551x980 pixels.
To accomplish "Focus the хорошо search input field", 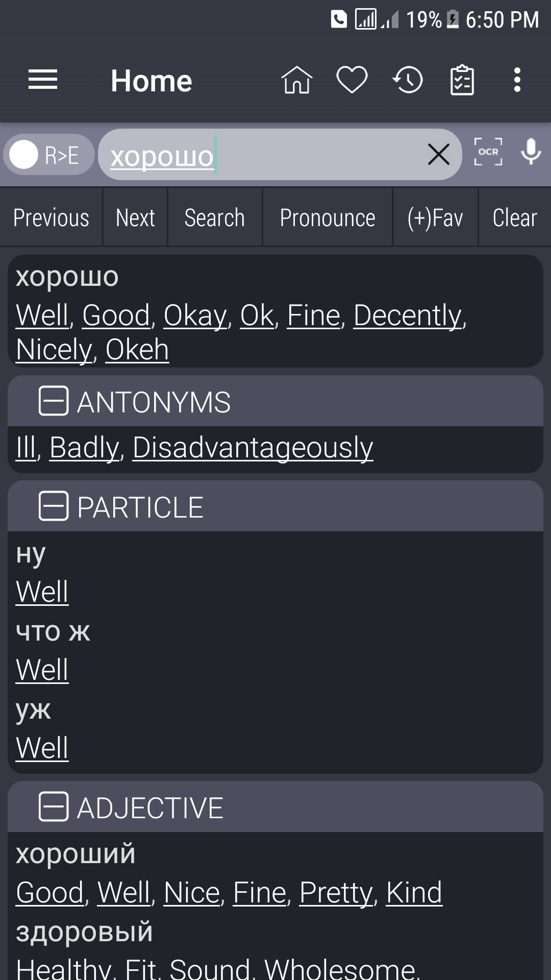I will [x=265, y=155].
